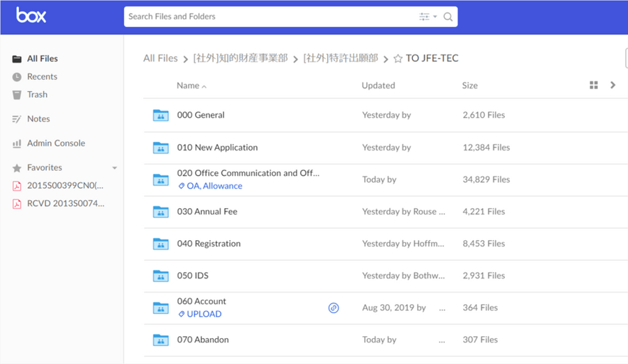628x364 pixels.
Task: Click the right chevron next to grid view
Action: 613,85
